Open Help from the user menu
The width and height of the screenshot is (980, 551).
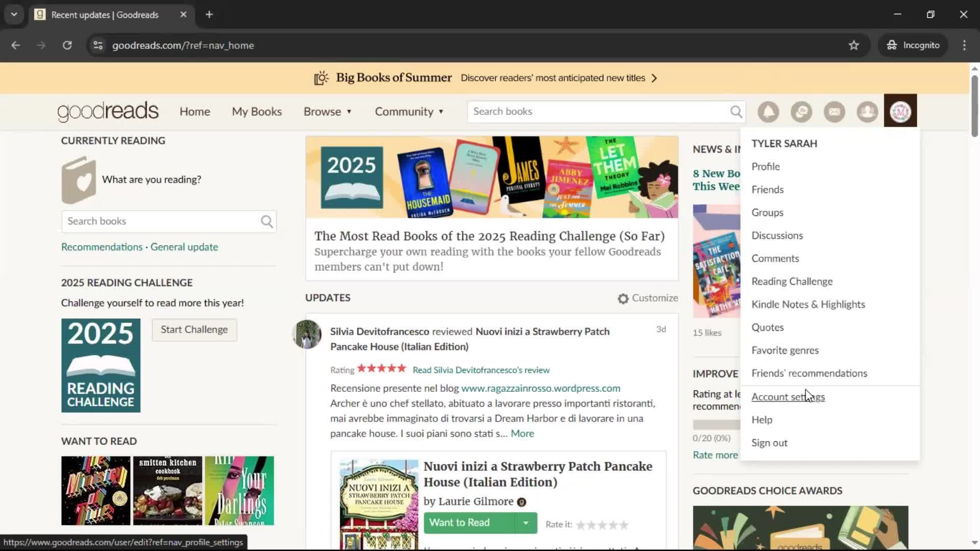pyautogui.click(x=762, y=419)
